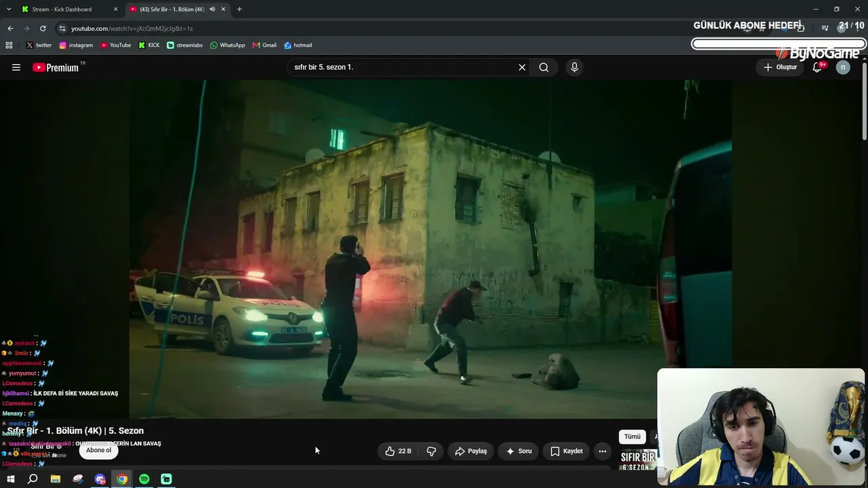Open more actions three-dot menu

[x=602, y=451]
